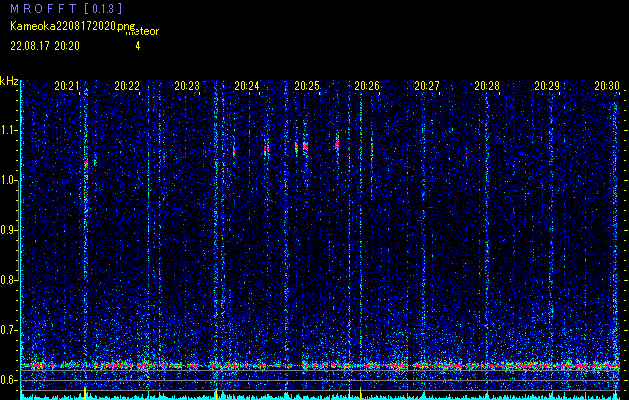Click the 20:25 time label
Viewport: 629px width, 400px height.
[307, 86]
